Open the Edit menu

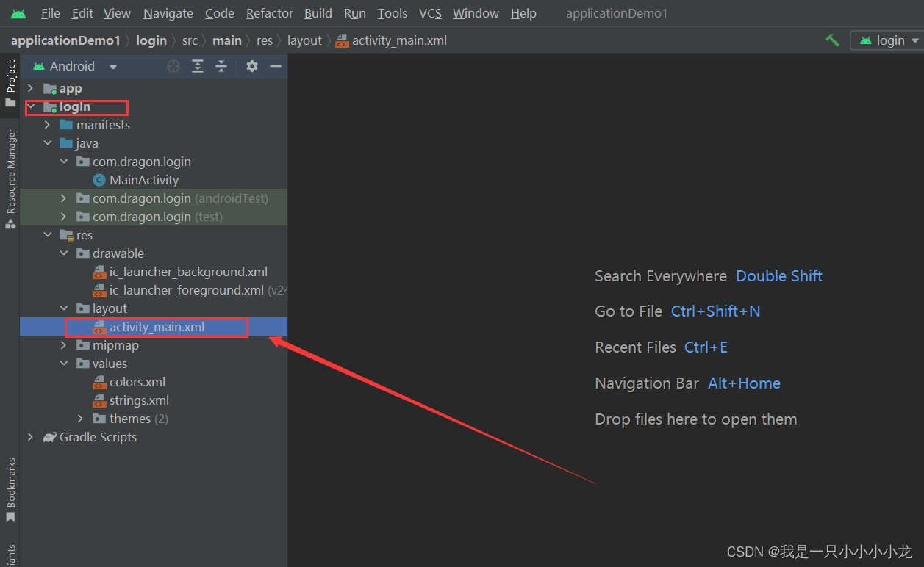82,13
